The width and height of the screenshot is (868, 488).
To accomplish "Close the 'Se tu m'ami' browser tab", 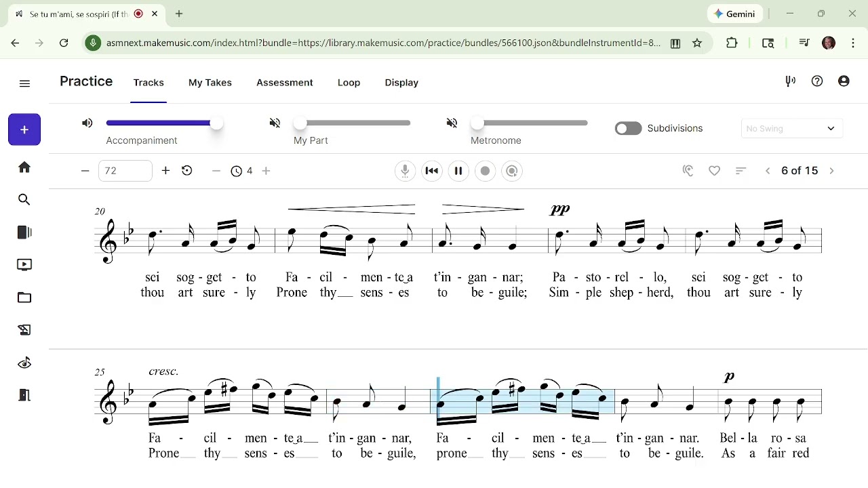I will [155, 14].
